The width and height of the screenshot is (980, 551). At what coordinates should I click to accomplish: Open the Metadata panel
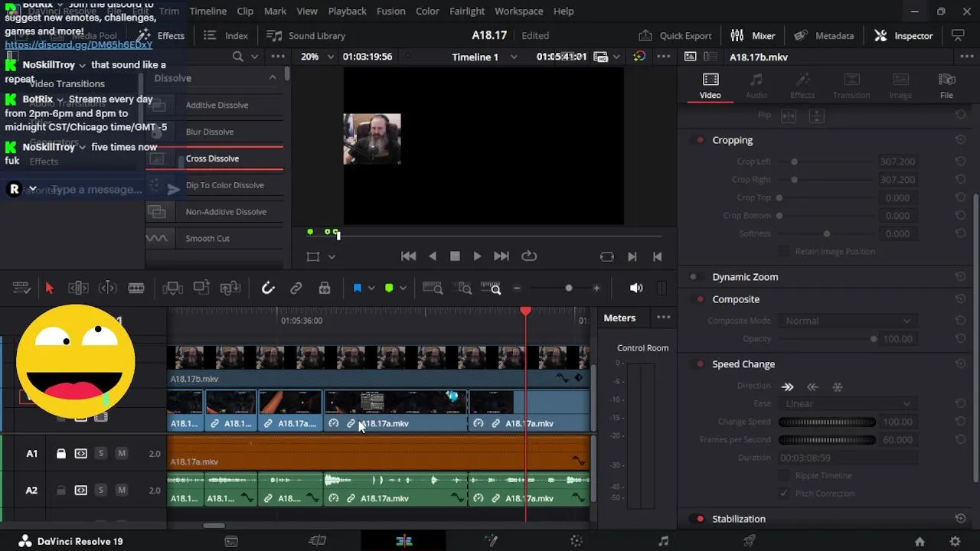pos(824,36)
